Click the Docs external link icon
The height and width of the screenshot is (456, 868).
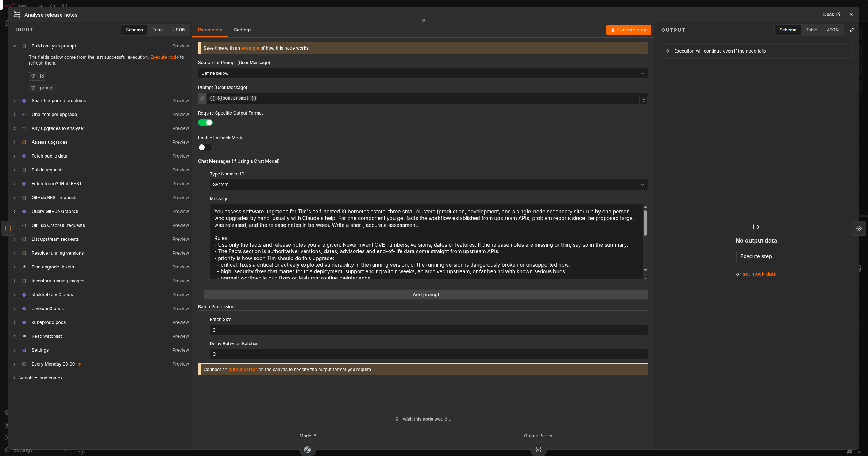point(838,15)
